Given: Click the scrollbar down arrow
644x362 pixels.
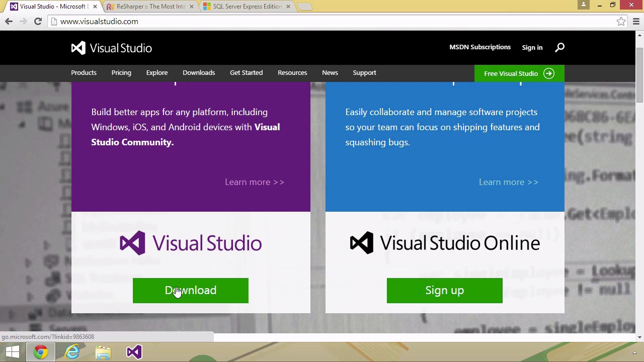Looking at the screenshot, I should [639, 337].
